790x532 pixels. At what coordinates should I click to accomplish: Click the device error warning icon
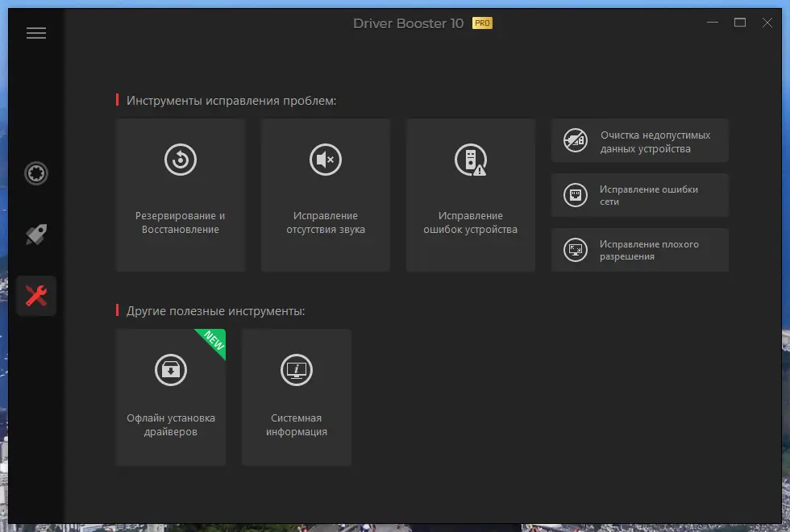point(471,160)
